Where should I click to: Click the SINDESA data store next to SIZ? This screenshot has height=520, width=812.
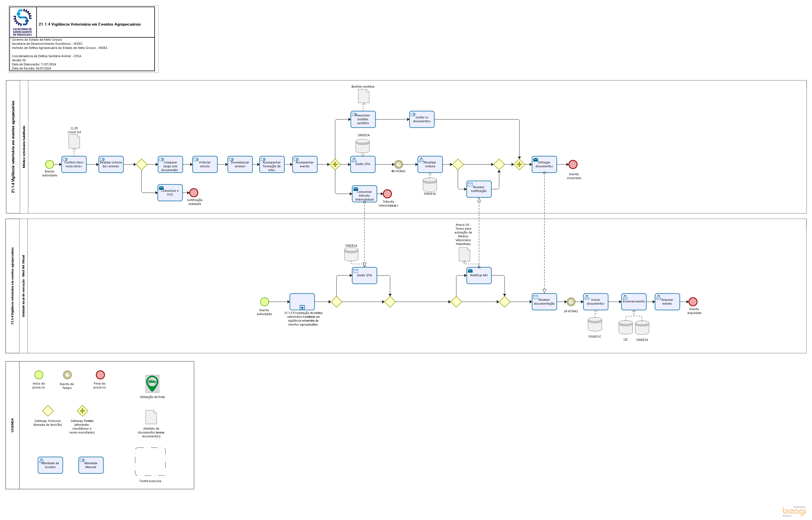642,327
